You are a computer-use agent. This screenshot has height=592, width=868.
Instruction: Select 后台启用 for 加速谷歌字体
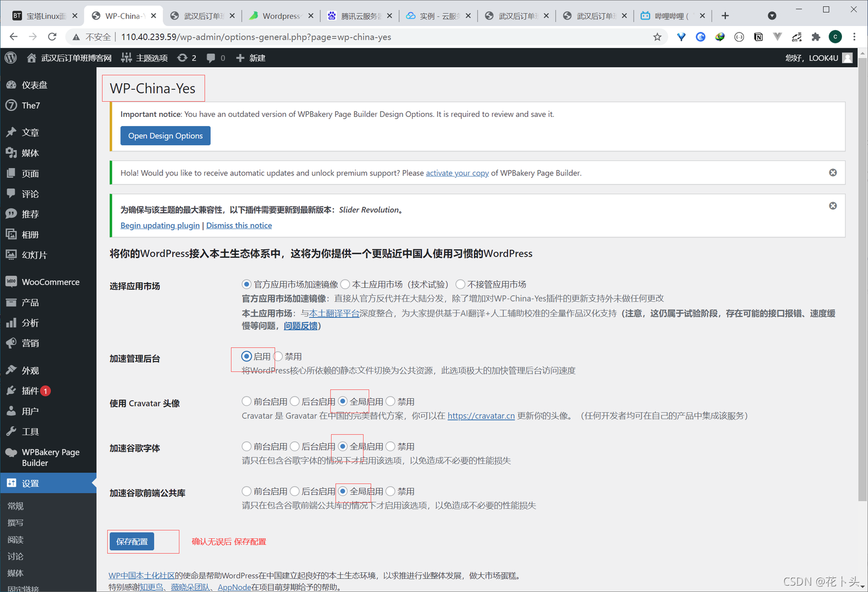[x=295, y=446]
